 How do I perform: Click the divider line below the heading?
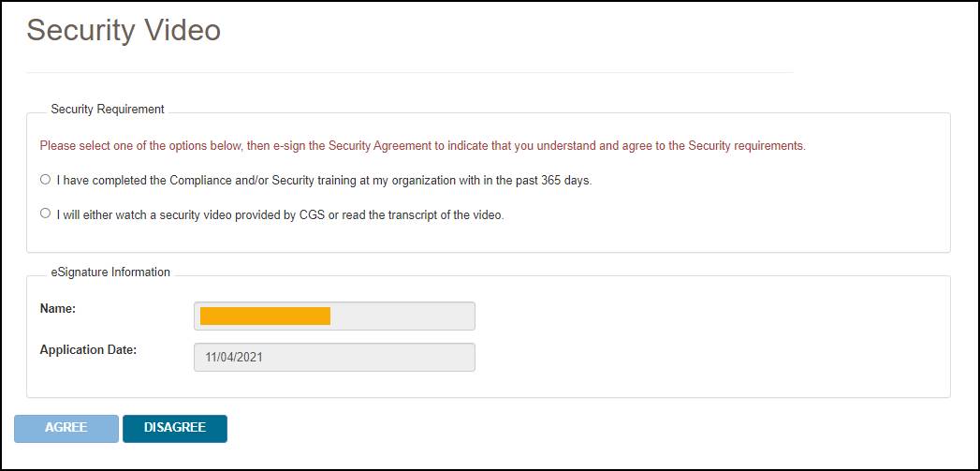point(409,72)
